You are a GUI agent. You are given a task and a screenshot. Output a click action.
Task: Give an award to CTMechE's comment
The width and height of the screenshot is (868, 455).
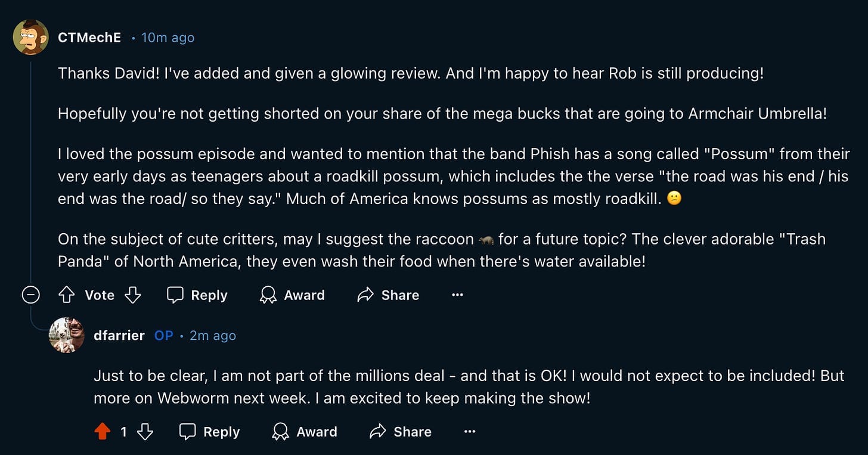point(292,295)
